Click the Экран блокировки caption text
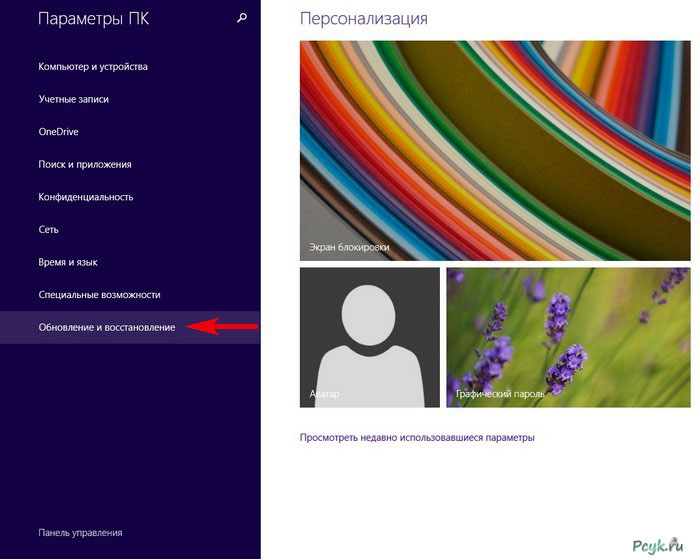 coord(349,247)
